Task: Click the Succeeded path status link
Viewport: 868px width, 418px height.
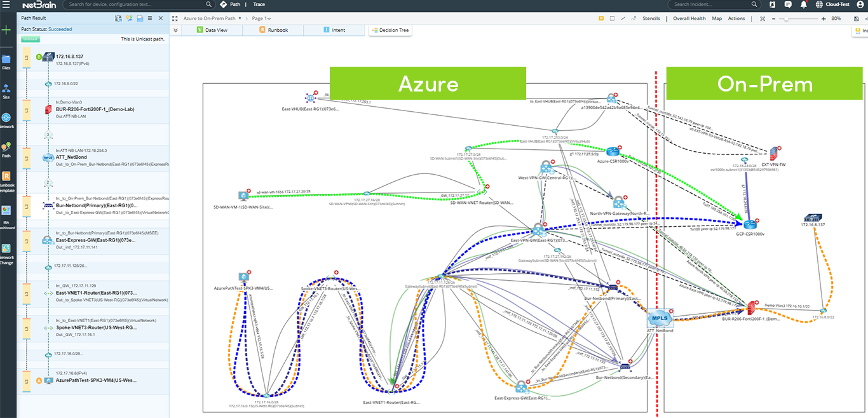Action: (60, 29)
